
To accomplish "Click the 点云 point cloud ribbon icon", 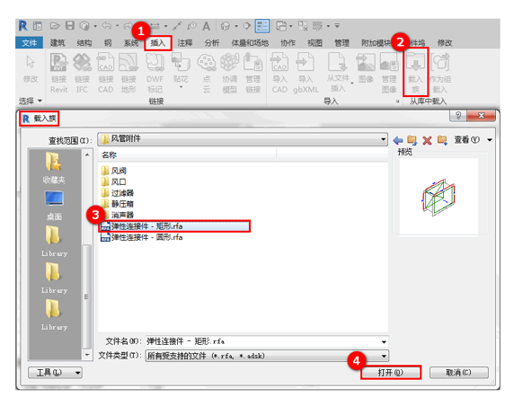I will [207, 73].
